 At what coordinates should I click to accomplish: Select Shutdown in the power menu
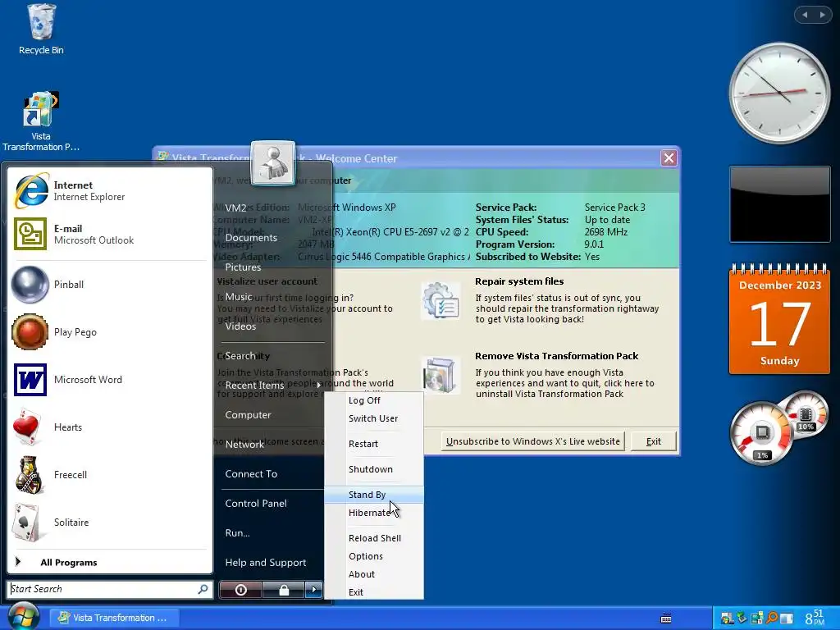(x=374, y=469)
